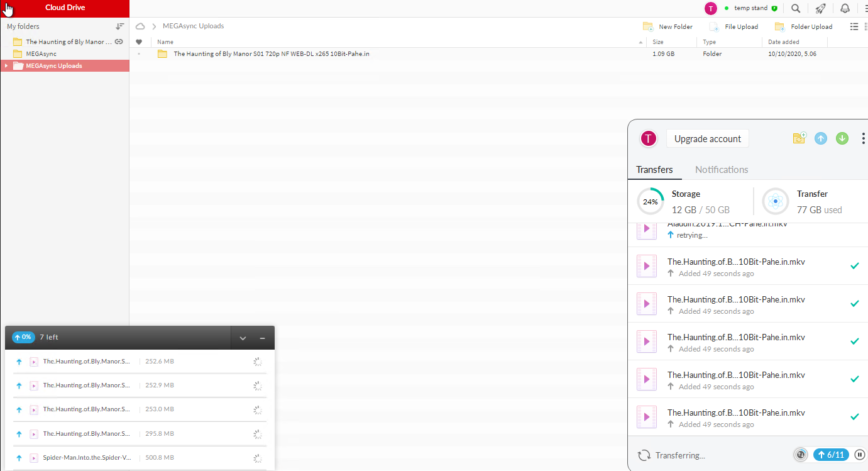This screenshot has width=868, height=471.
Task: Click the rocket icon in top bar
Action: pos(820,8)
